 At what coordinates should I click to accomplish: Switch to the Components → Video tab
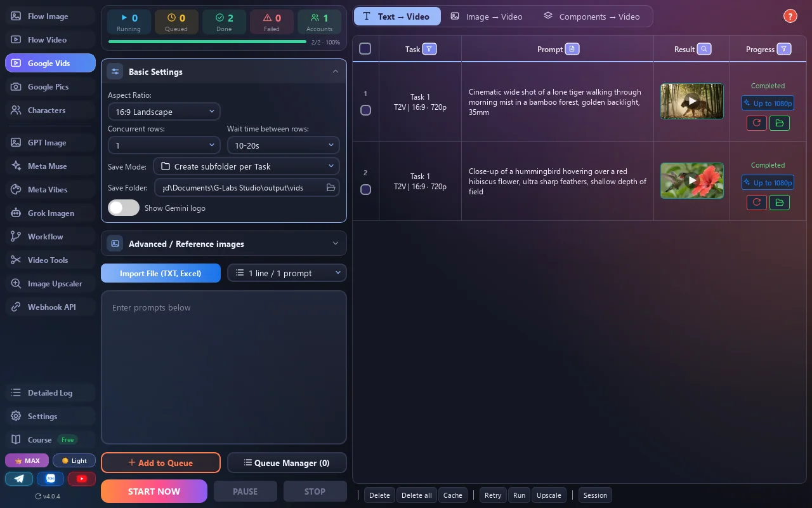click(592, 17)
